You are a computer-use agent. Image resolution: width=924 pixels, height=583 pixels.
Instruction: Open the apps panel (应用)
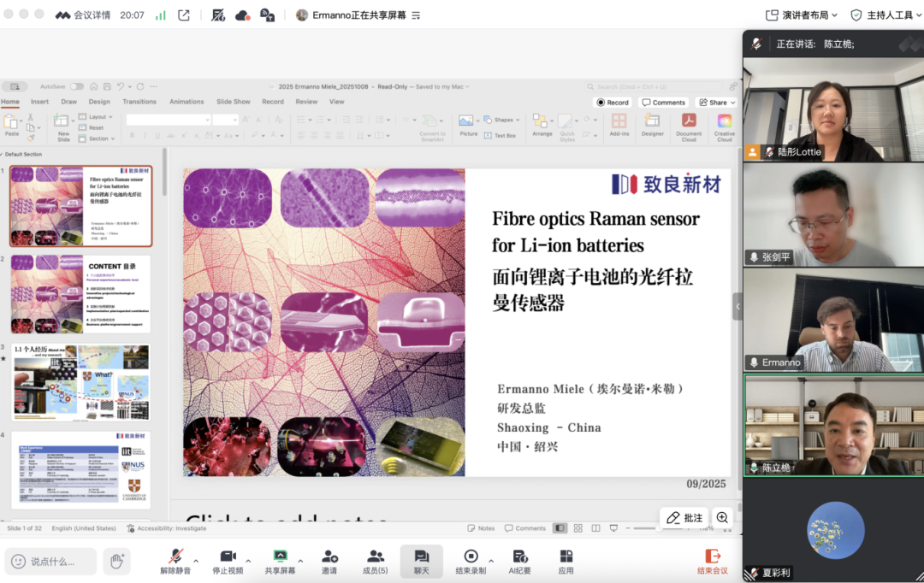point(566,560)
